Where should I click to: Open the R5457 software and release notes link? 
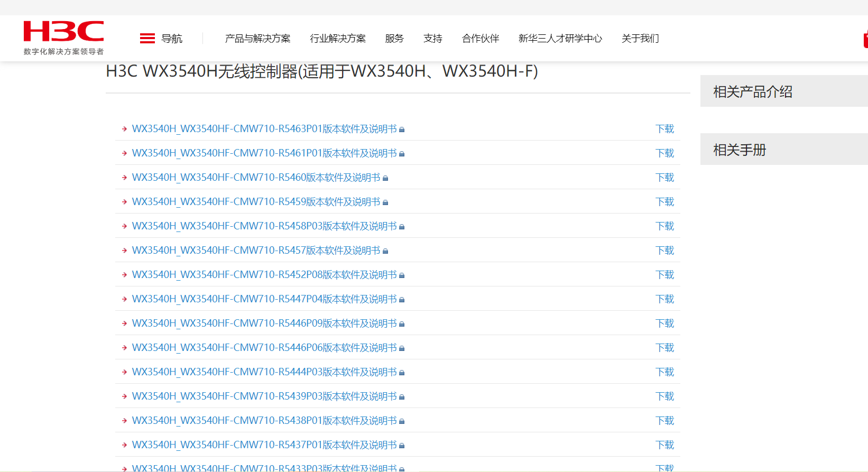click(x=256, y=251)
